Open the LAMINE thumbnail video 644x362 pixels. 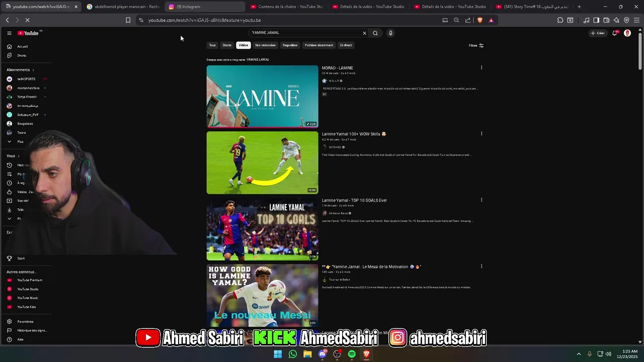(x=262, y=97)
